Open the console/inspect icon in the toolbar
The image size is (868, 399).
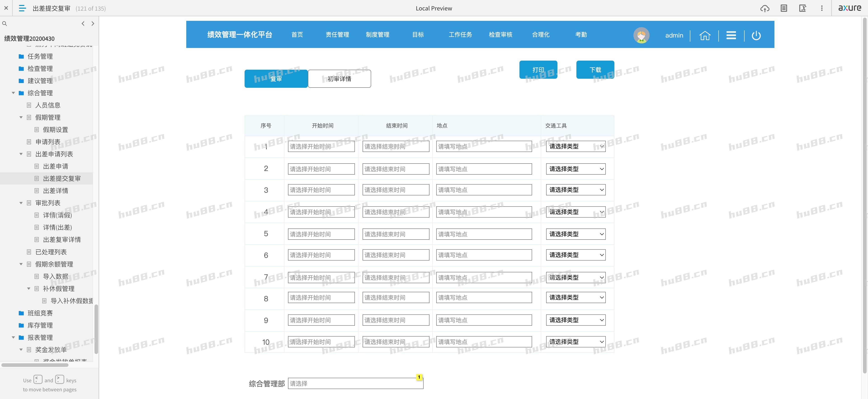[x=803, y=8]
